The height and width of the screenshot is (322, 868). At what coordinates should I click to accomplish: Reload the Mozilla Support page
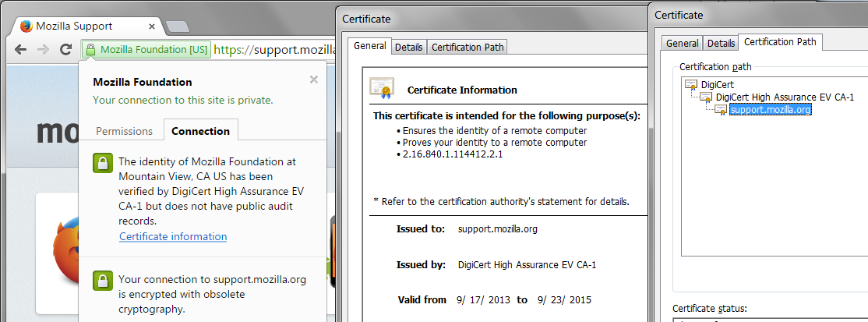(66, 49)
